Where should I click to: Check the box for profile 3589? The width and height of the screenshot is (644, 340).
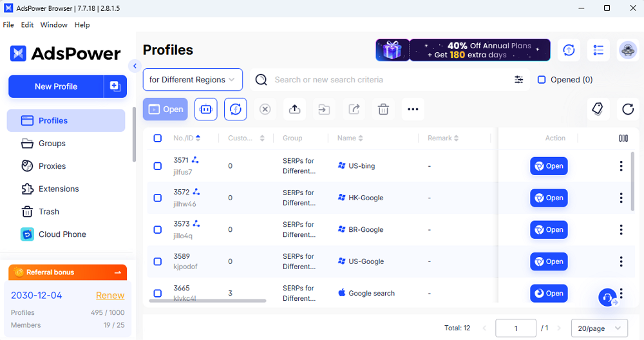tap(158, 261)
